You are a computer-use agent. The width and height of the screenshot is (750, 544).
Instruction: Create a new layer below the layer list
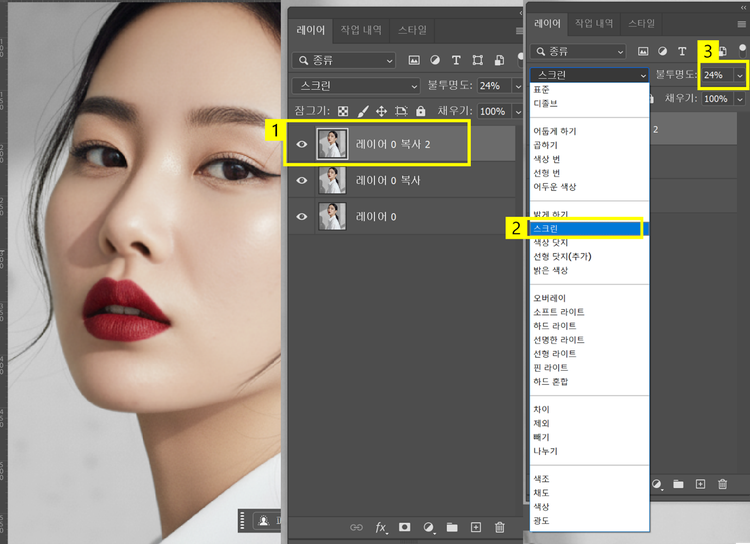click(x=476, y=527)
